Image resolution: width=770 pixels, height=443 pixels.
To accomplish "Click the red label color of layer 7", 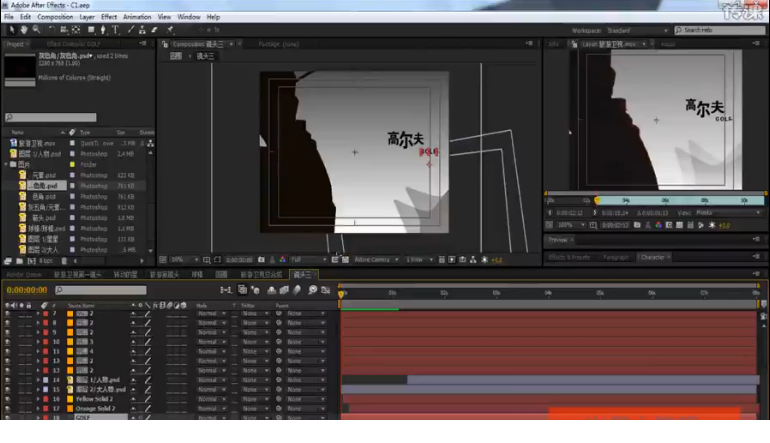I will (x=46, y=313).
